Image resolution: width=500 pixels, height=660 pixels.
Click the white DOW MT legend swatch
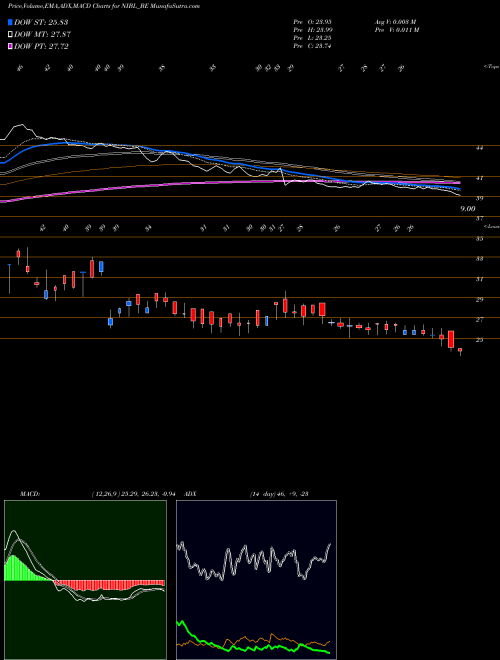coord(11,34)
